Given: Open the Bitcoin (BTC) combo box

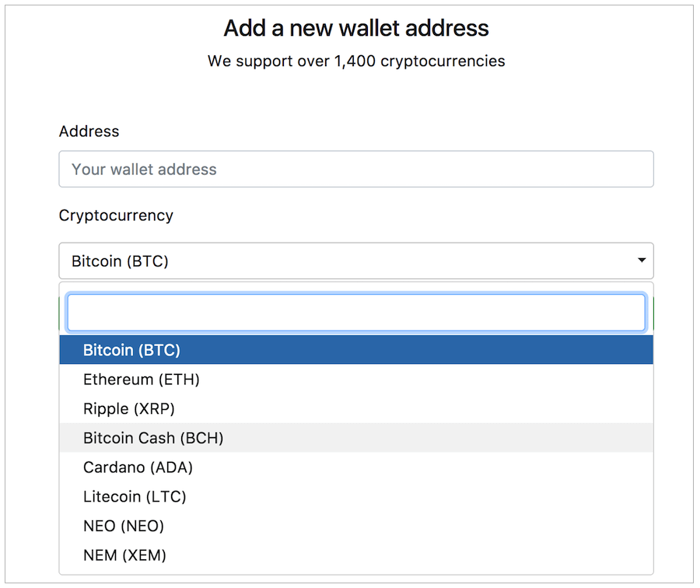Looking at the screenshot, I should click(x=355, y=261).
